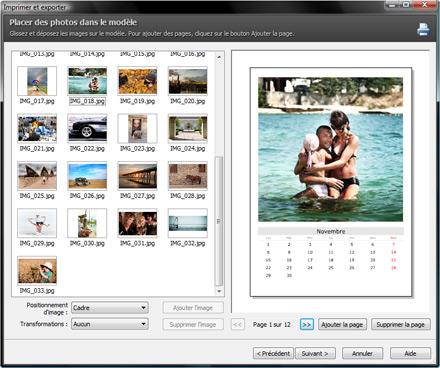Choose the IMG_023.jpg thumbnail

click(138, 128)
